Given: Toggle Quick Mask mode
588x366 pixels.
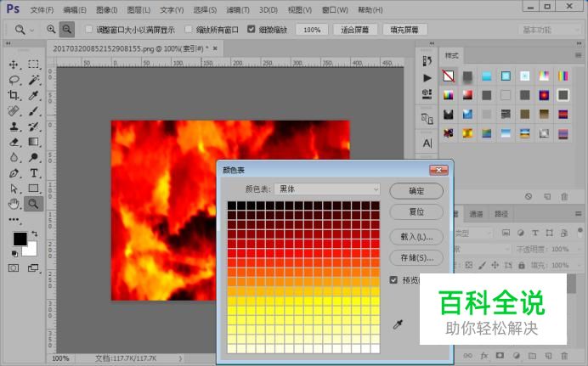Looking at the screenshot, I should 14,267.
